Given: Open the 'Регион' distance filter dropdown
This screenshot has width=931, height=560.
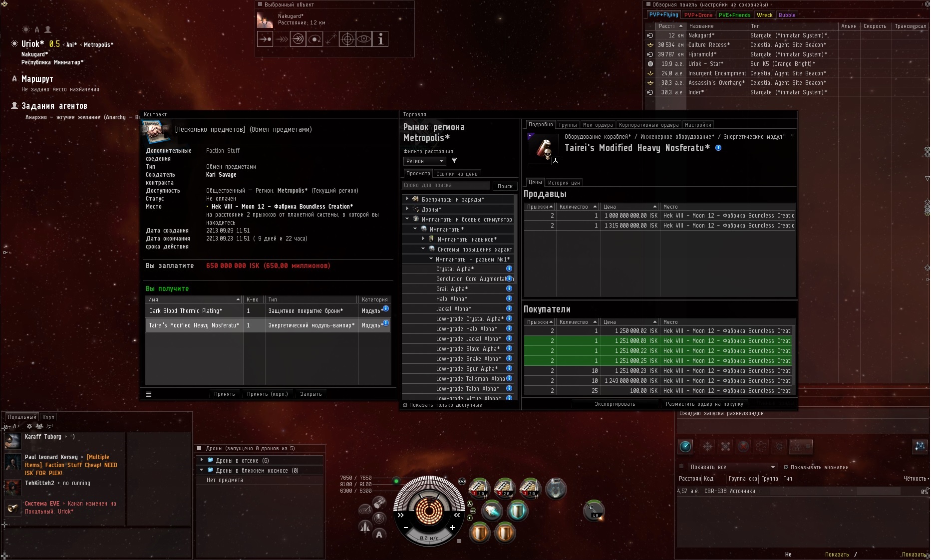Looking at the screenshot, I should 424,161.
